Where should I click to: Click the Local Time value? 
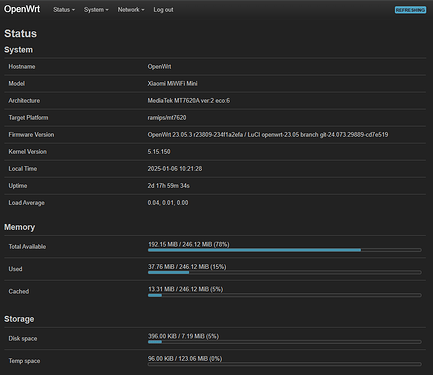pos(175,169)
